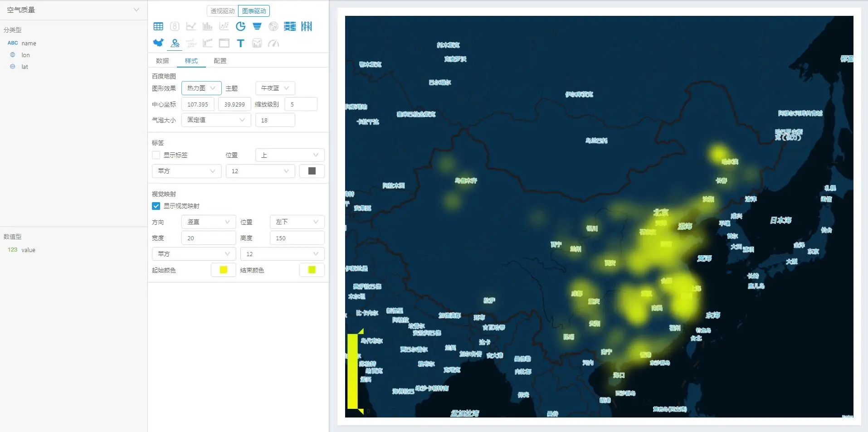Click the center longitude field 107.395
This screenshot has width=868, height=432.
tap(198, 104)
